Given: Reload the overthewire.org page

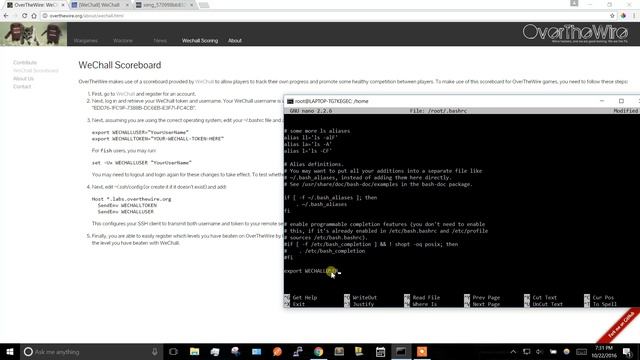Looking at the screenshot, I should [24, 16].
